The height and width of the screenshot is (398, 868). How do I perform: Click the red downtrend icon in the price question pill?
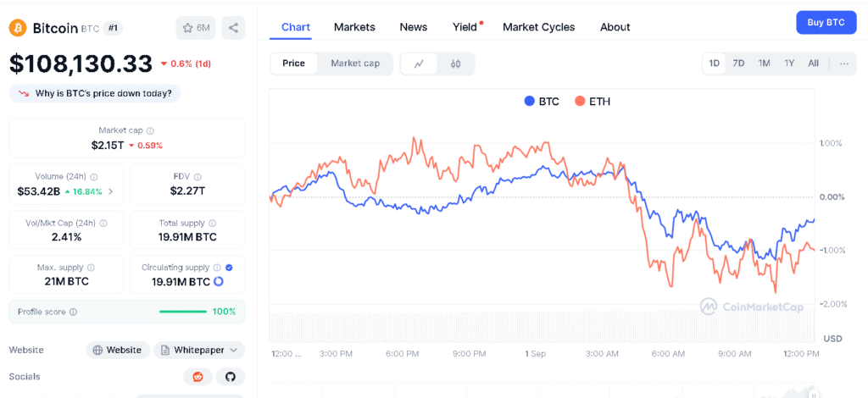(x=24, y=94)
